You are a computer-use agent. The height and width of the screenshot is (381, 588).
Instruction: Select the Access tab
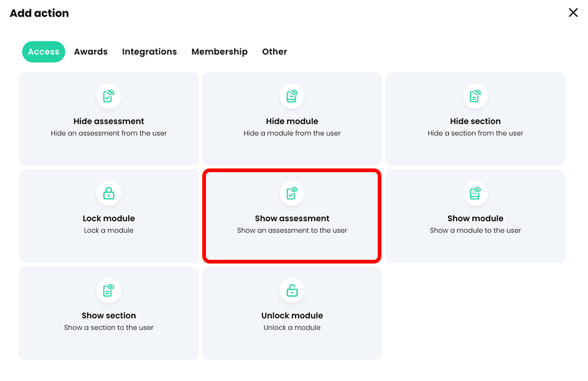44,52
